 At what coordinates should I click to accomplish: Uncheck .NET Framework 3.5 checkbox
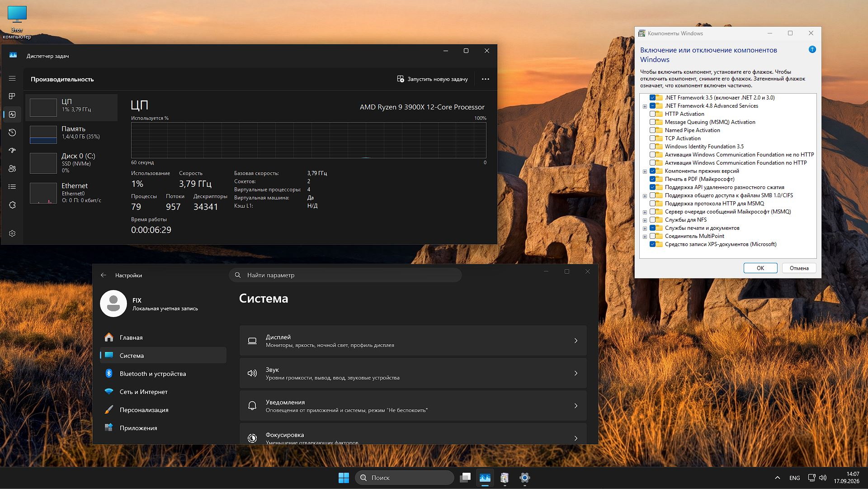(652, 98)
